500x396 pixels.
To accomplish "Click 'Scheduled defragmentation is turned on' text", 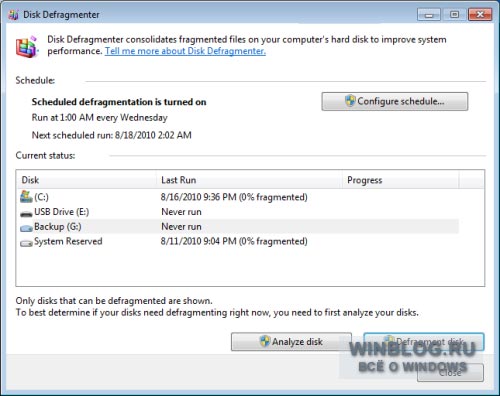I will tap(119, 102).
